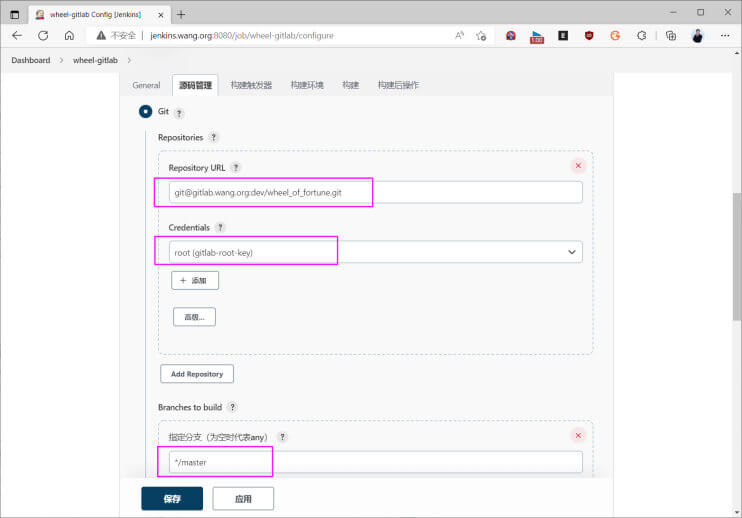This screenshot has height=518, width=742.
Task: Delete the branch entry with red X
Action: [578, 435]
